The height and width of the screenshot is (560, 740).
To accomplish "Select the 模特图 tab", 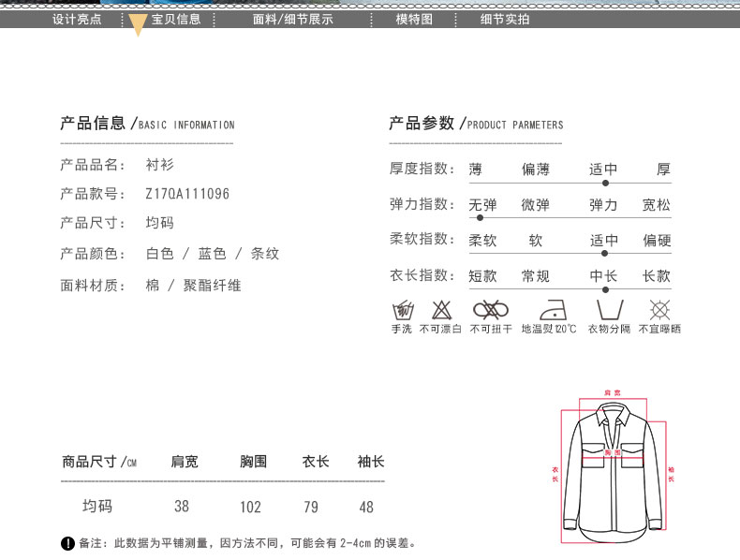I will click(414, 19).
